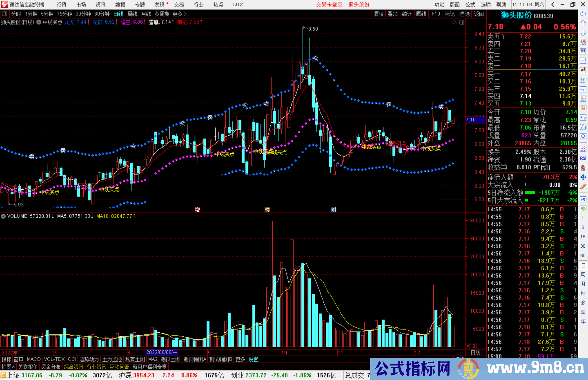Click the FS sidebar icon
This screenshot has width=588, height=380.
[583, 199]
